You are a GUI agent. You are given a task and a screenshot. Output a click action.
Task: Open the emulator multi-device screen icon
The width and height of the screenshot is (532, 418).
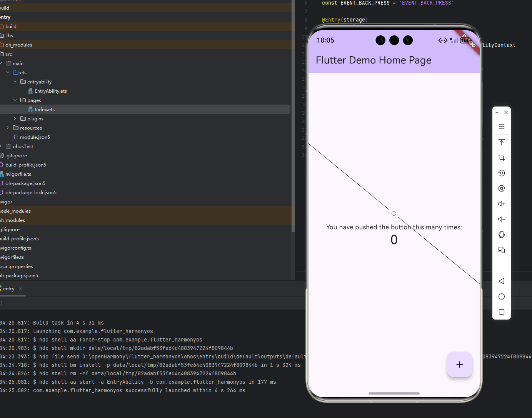point(502,250)
